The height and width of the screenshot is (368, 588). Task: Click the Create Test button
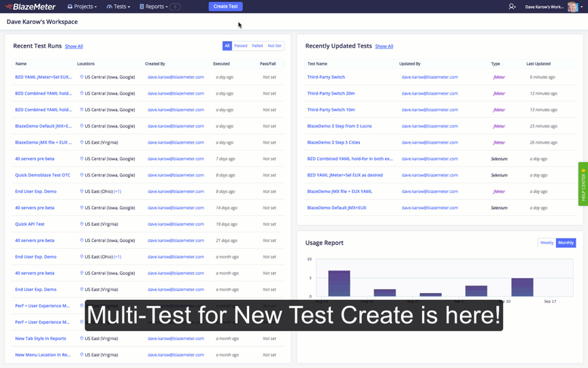pos(226,6)
